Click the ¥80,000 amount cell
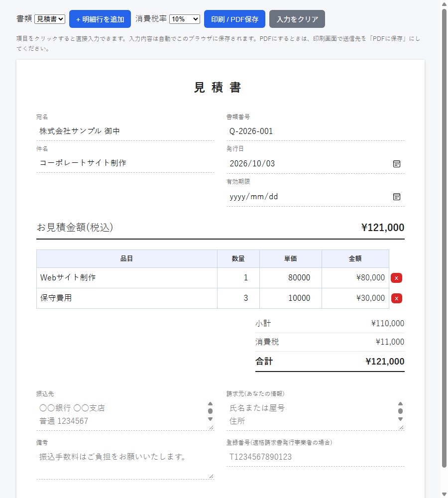The width and height of the screenshot is (448, 498). [355, 278]
